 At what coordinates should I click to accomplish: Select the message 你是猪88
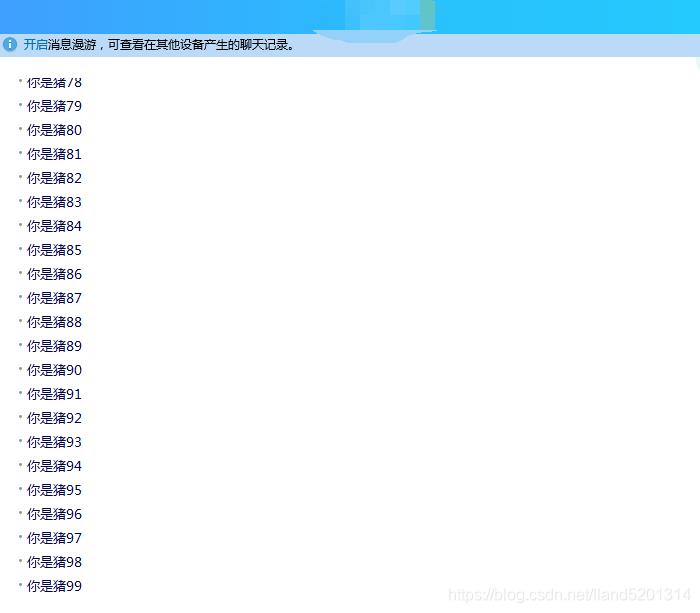[54, 322]
